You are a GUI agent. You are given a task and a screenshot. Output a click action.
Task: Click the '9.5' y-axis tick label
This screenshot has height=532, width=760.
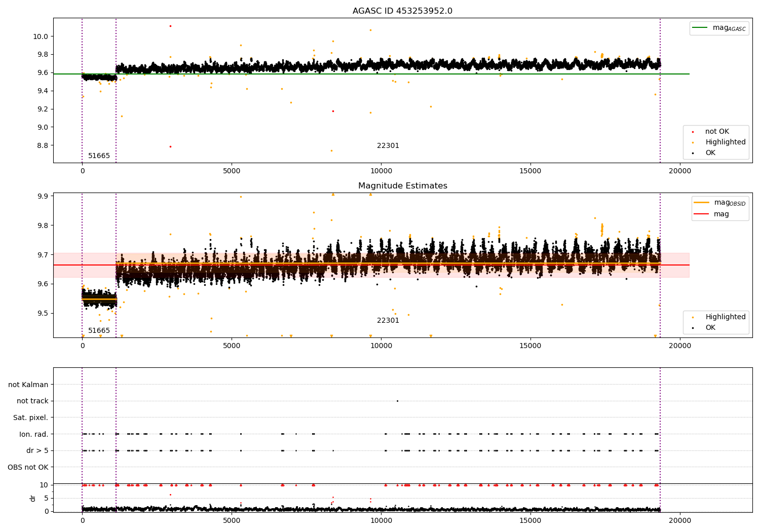coord(43,313)
